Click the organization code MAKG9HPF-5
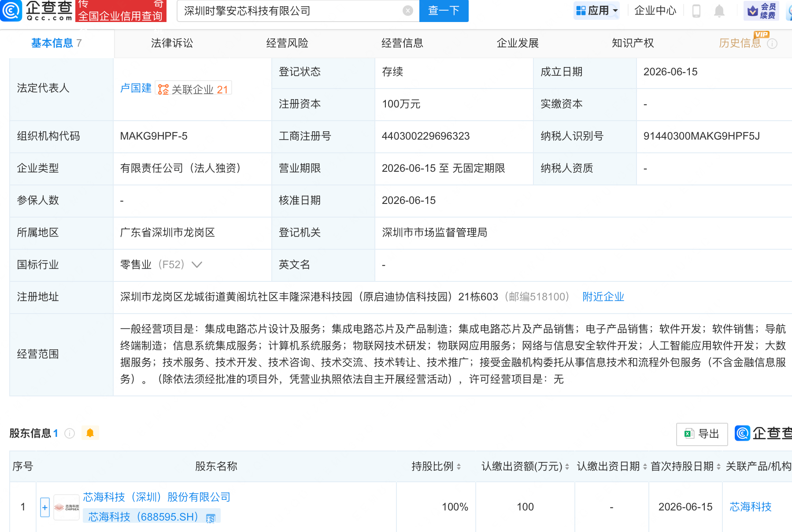 (x=154, y=136)
